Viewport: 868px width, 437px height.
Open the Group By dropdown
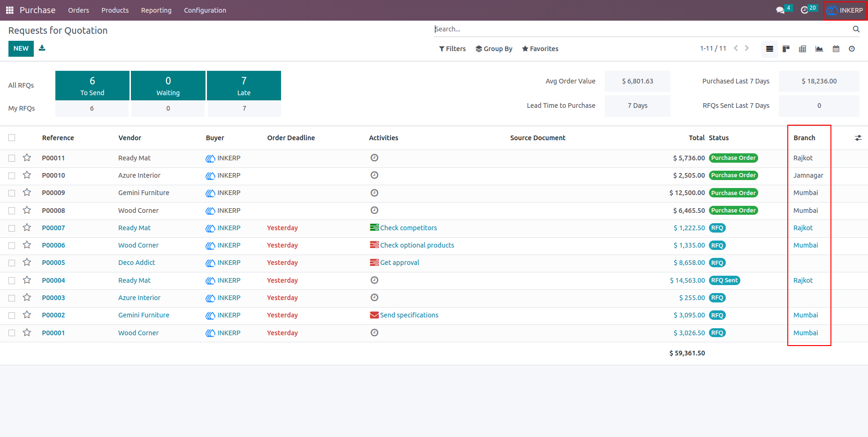coord(494,49)
